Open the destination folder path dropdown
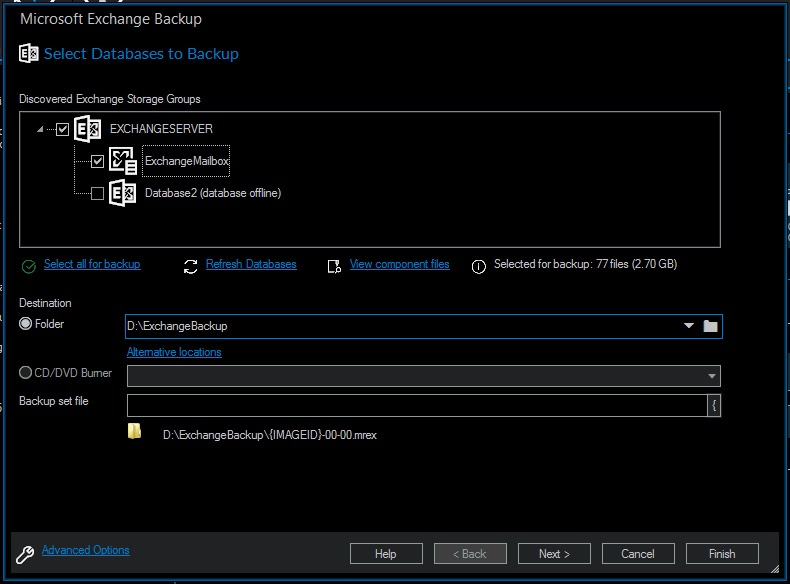The image size is (790, 584). point(688,326)
